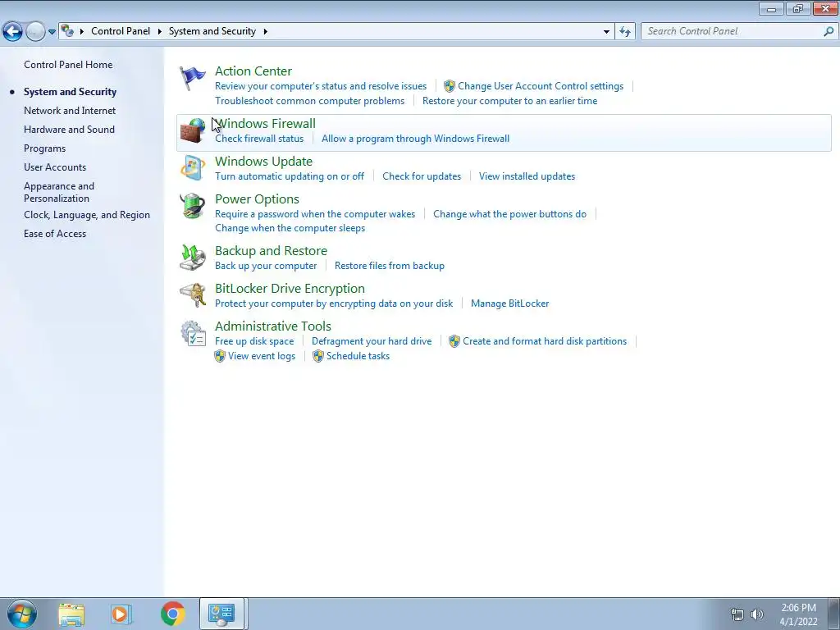Open Check firewall status
The height and width of the screenshot is (630, 840).
click(259, 139)
